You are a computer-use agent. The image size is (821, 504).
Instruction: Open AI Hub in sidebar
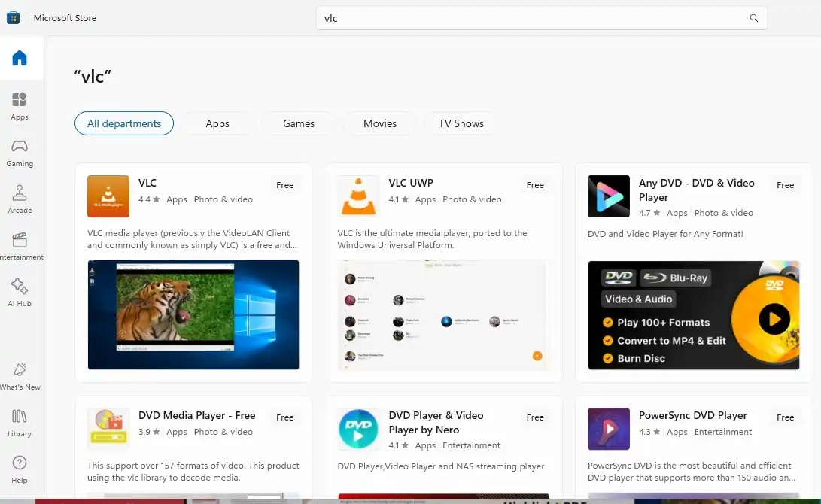click(x=20, y=292)
